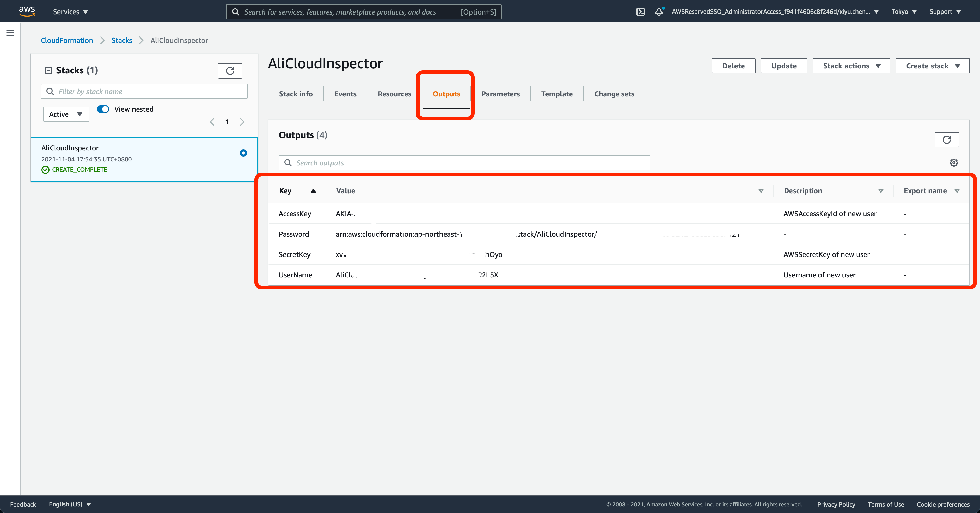Focus the Search outputs field
This screenshot has width=980, height=513.
464,163
